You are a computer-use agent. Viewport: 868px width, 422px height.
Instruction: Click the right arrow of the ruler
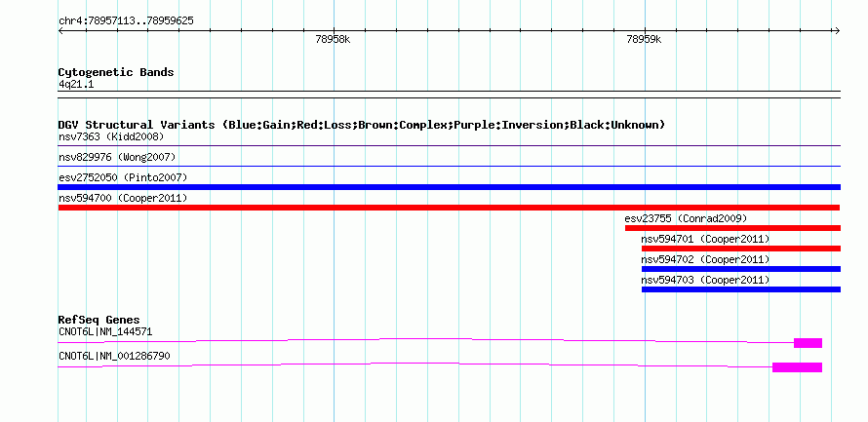838,31
